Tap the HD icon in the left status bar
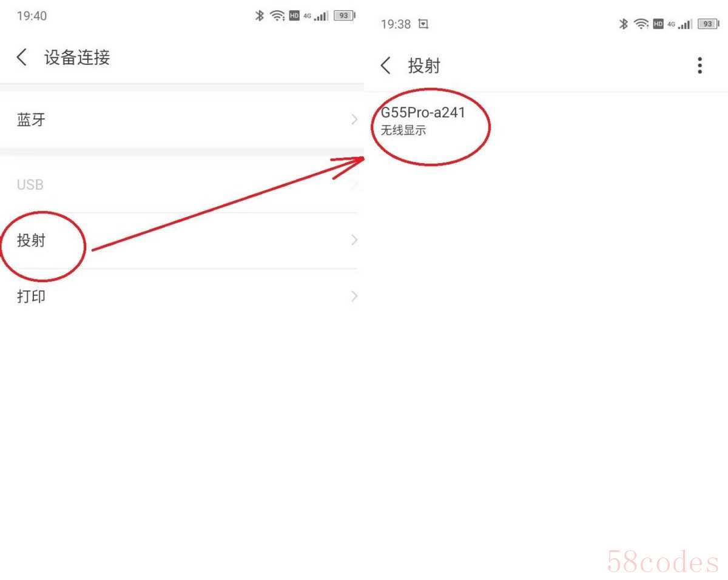The height and width of the screenshot is (580, 728). [x=294, y=16]
